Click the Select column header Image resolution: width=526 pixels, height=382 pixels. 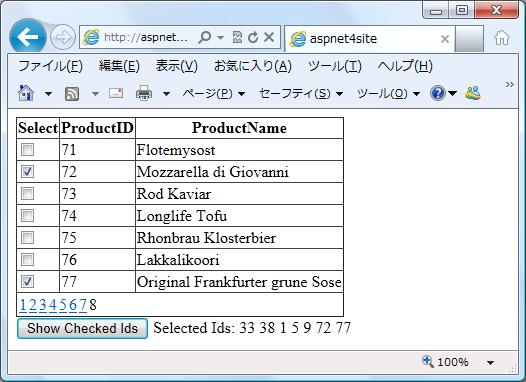[x=38, y=128]
